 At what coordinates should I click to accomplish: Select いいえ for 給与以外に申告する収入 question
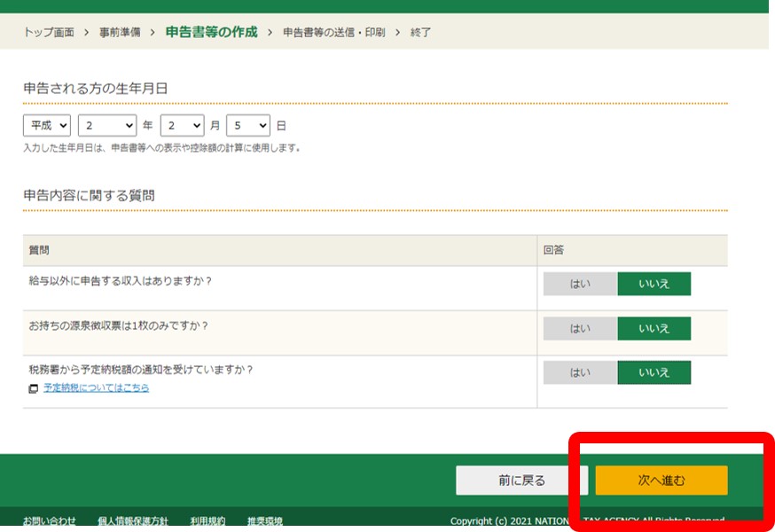[654, 284]
